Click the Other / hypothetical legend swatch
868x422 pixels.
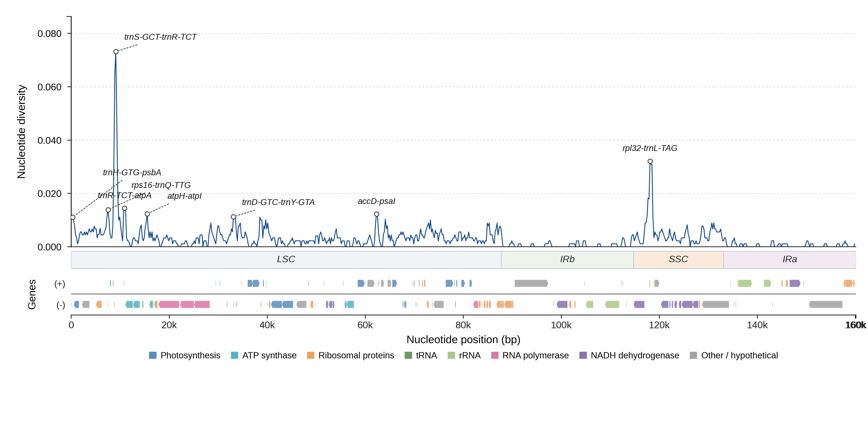pos(693,355)
